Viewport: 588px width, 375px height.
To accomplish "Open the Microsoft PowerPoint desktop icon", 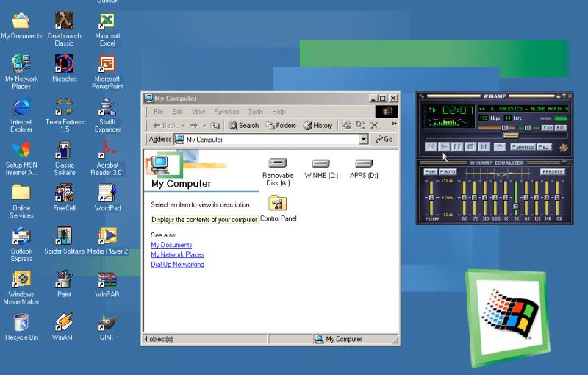I will (x=107, y=71).
